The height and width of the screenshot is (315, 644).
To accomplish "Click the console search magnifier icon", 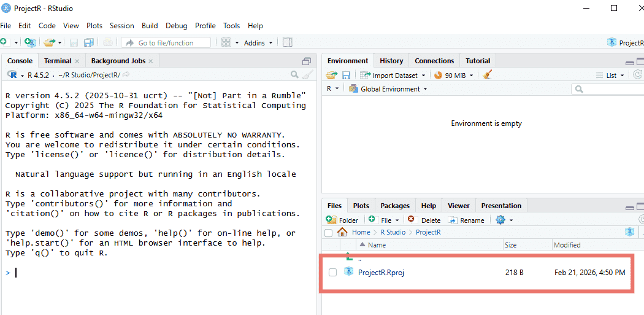I will 294,74.
